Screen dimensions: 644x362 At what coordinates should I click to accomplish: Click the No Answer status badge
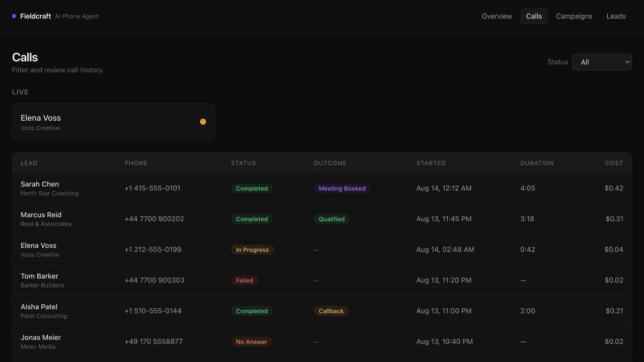pos(252,342)
